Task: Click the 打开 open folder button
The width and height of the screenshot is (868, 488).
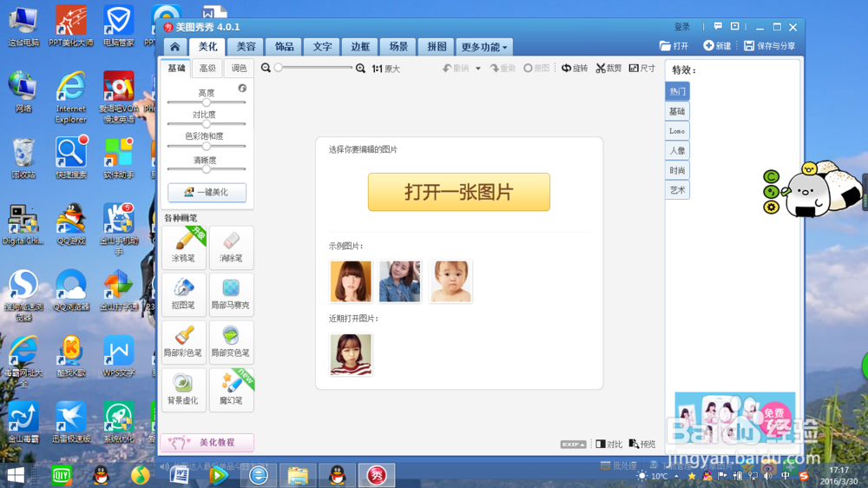Action: click(674, 46)
